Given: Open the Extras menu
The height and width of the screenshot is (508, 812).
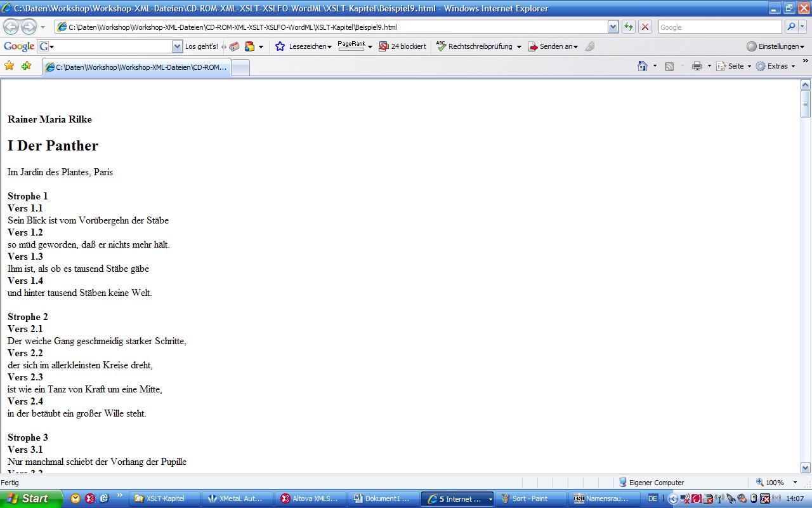Looking at the screenshot, I should point(775,66).
